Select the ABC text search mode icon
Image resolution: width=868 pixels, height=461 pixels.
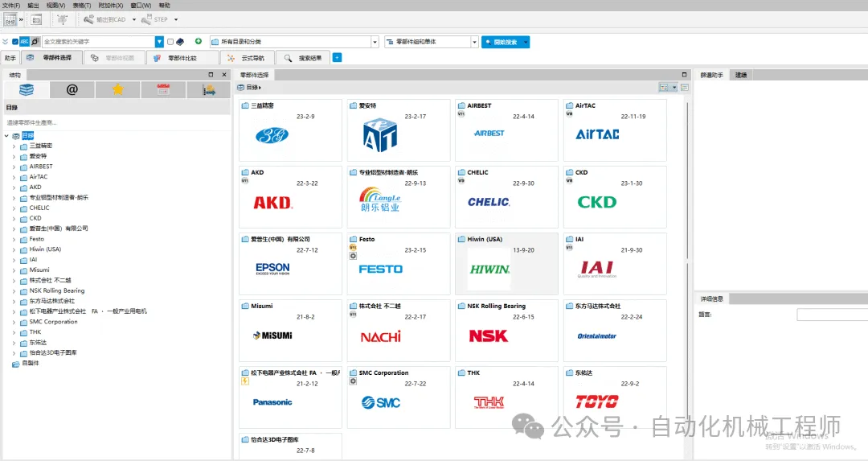click(24, 42)
